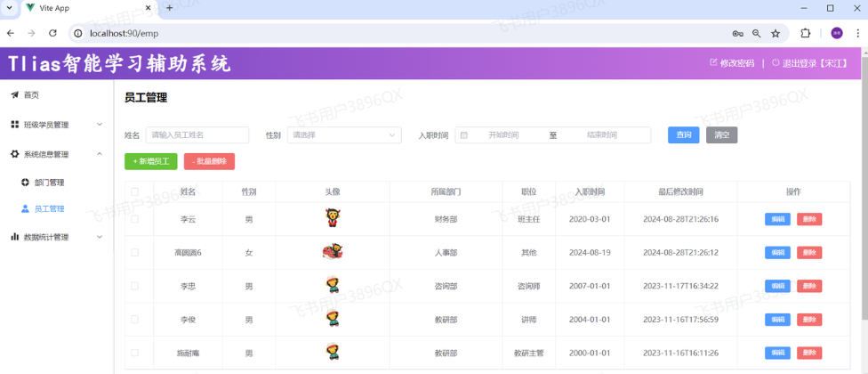Click 李忠 avatar image
Viewport: 868px width, 374px height.
coord(332,285)
